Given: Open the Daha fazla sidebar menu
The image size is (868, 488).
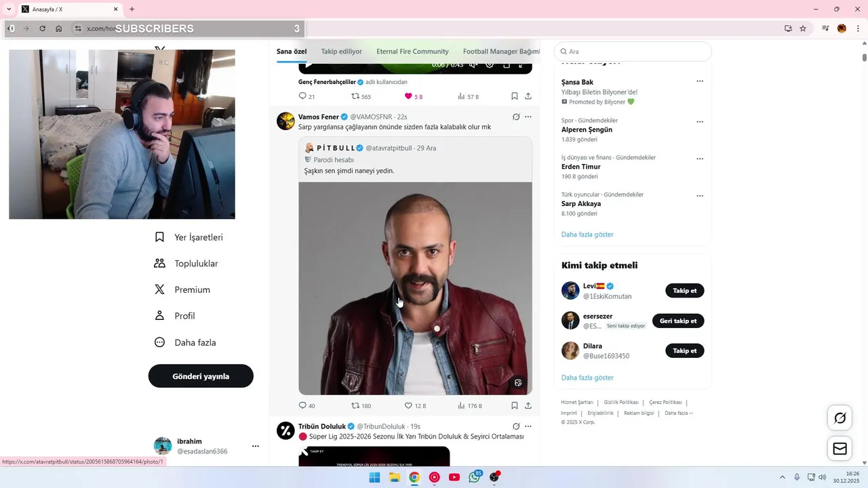Looking at the screenshot, I should [x=185, y=342].
